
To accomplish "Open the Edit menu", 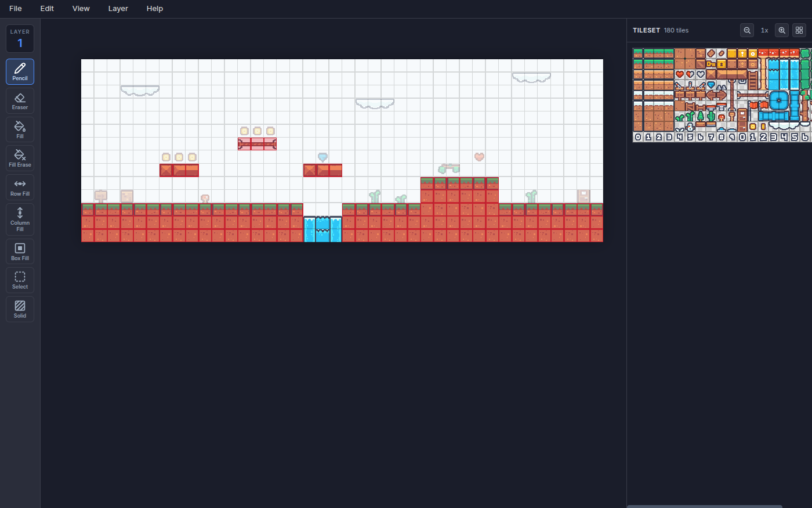I will tap(47, 9).
